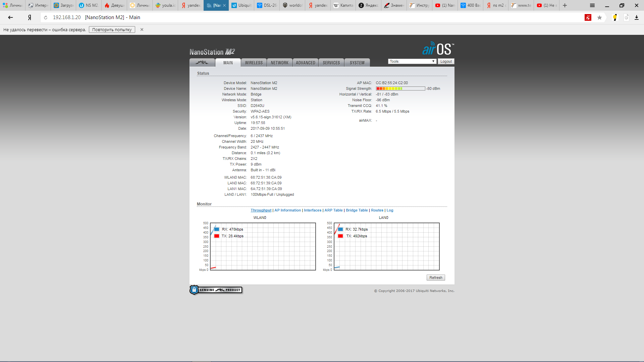644x362 pixels.
Task: Click the yellow lightbulb extension icon
Action: [x=615, y=17]
